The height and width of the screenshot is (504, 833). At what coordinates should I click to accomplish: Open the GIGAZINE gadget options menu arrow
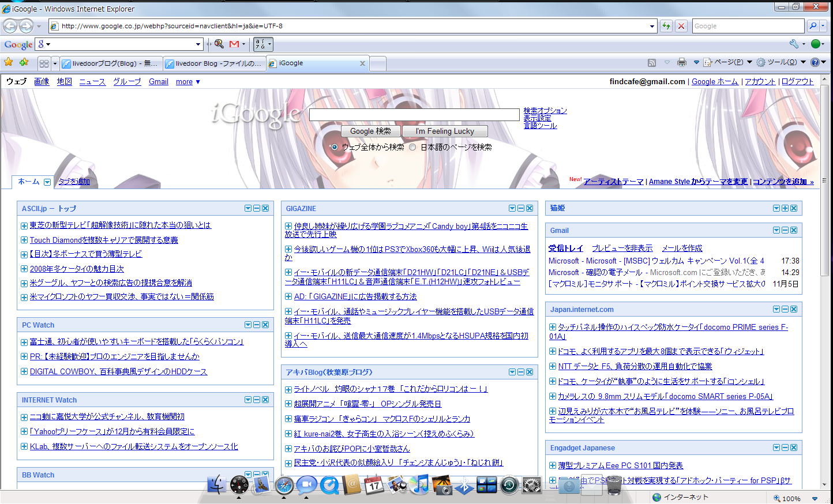512,208
